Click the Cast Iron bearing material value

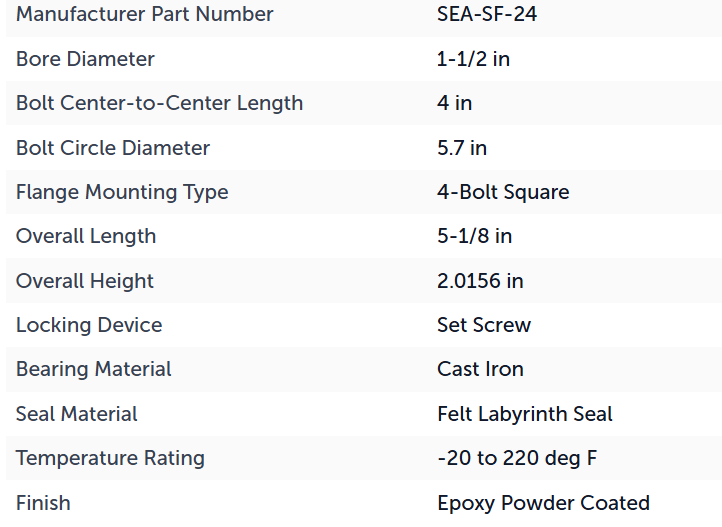coord(480,370)
